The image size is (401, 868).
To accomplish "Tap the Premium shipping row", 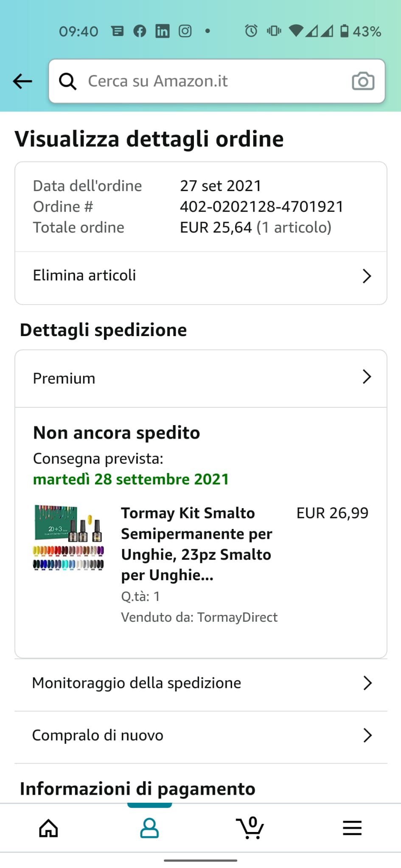I will pyautogui.click(x=201, y=378).
